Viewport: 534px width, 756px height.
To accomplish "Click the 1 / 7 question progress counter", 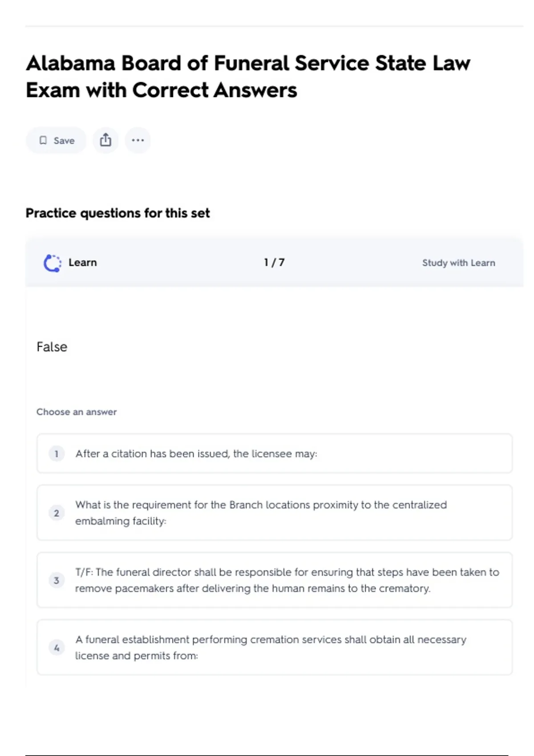I will 274,262.
